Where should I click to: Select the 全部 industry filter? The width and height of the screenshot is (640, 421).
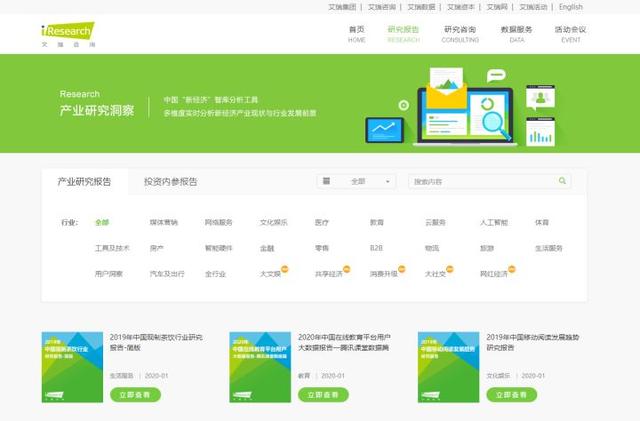pos(102,222)
